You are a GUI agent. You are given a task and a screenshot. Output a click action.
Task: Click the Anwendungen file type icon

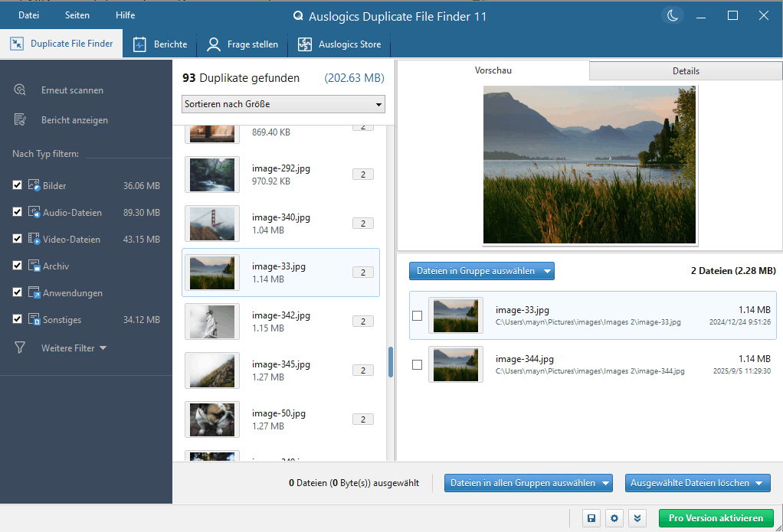pyautogui.click(x=34, y=292)
